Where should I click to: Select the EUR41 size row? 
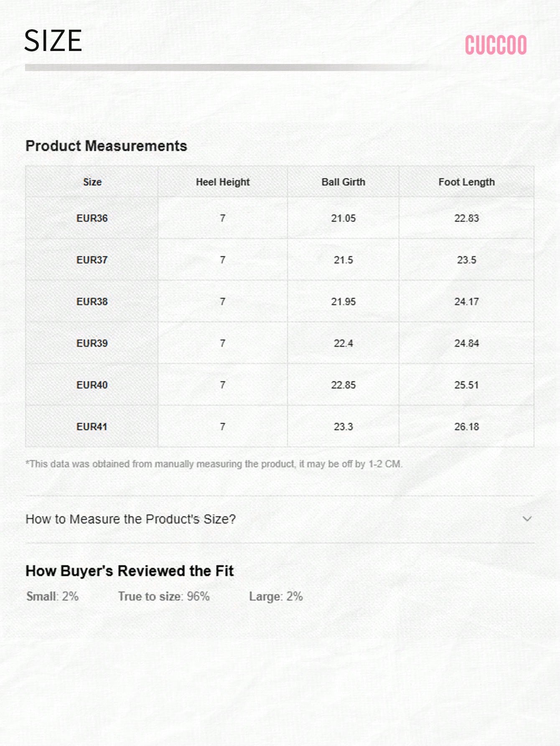coord(280,427)
